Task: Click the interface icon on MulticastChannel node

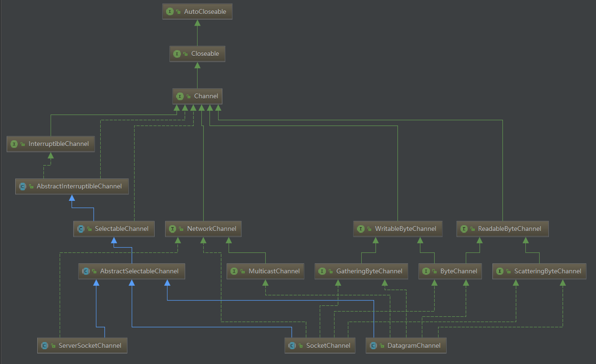Action: coord(234,271)
